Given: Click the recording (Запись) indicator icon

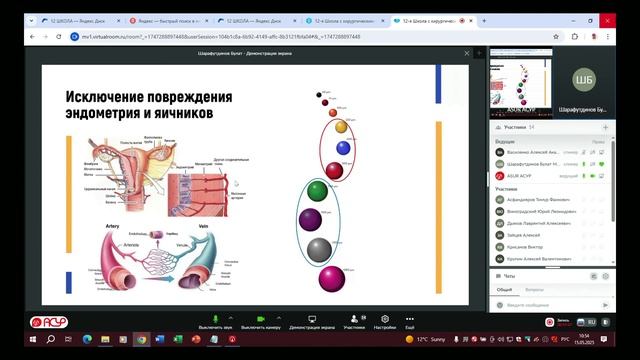Looking at the screenshot, I should [550, 322].
